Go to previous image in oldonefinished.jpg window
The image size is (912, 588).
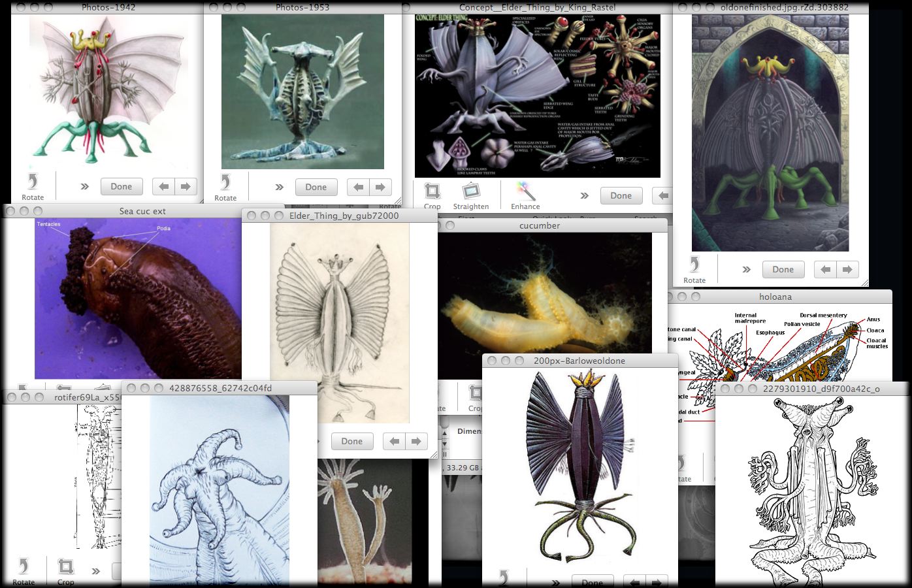pos(826,269)
